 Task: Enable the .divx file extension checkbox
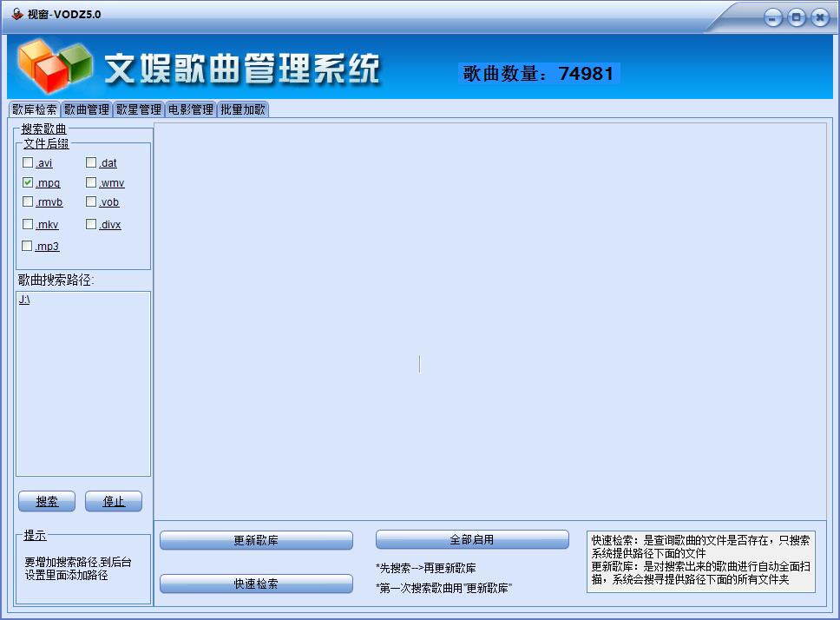(90, 224)
